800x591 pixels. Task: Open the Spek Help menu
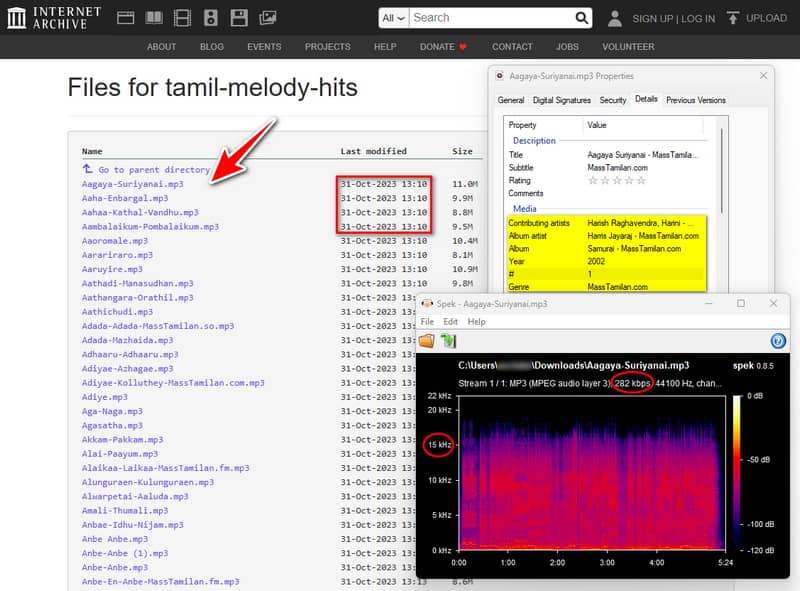[x=477, y=322]
